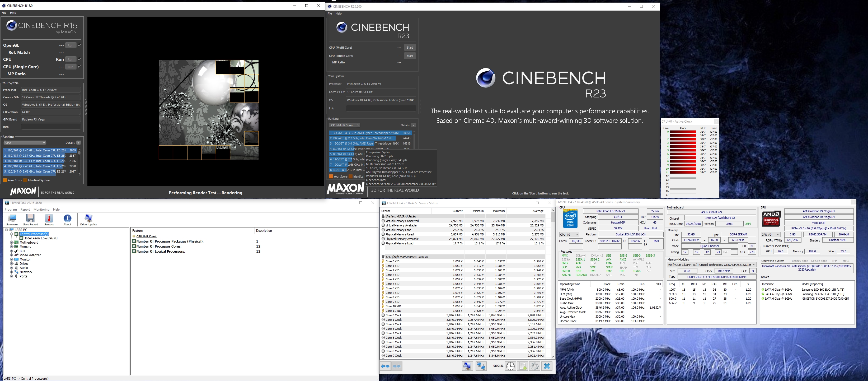Click the sensor logging sheet-plus icon
Image resolution: width=868 pixels, height=381 pixels.
tap(522, 366)
